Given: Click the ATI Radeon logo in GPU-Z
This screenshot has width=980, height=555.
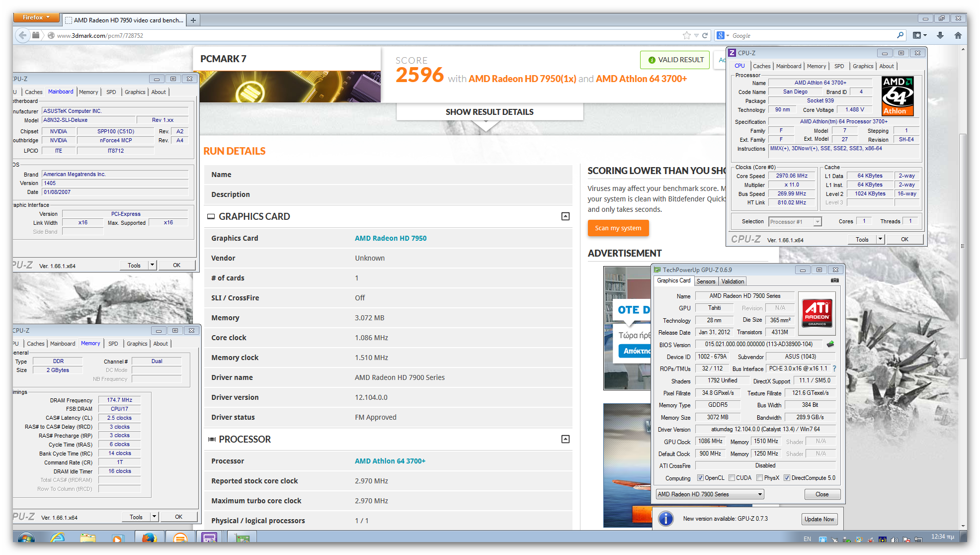Looking at the screenshot, I should 817,313.
